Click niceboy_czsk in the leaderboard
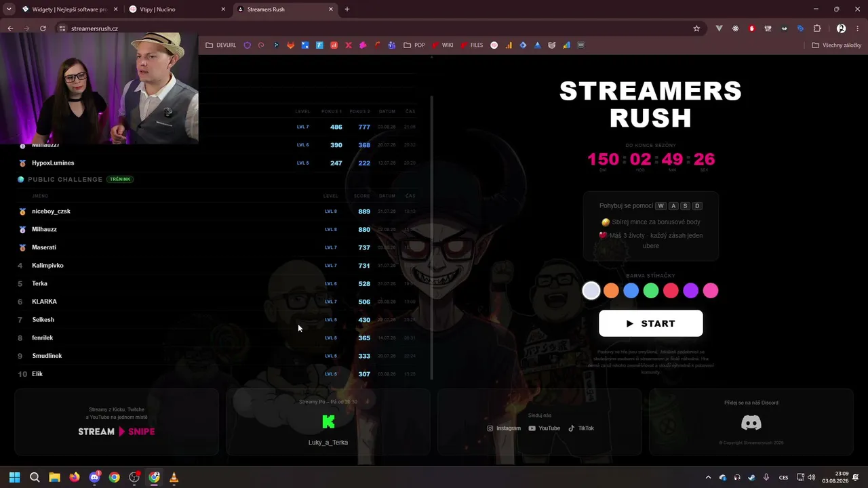This screenshot has width=868, height=488. click(x=51, y=211)
